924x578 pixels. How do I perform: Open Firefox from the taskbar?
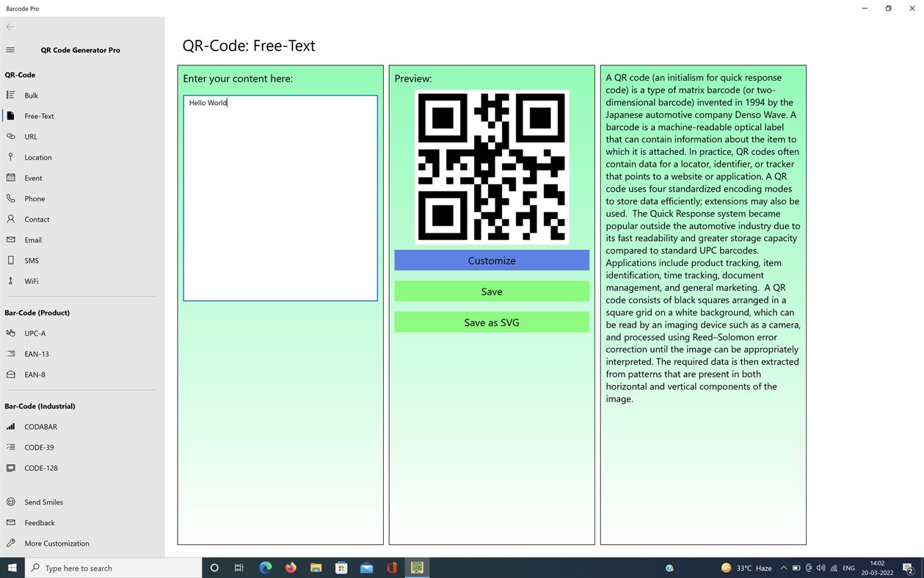coord(290,567)
